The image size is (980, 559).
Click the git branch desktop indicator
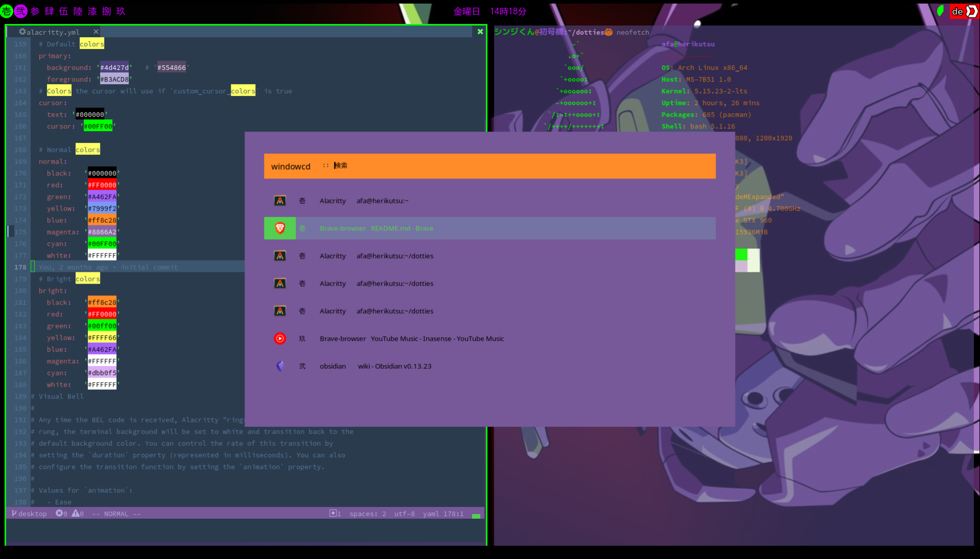pos(30,514)
